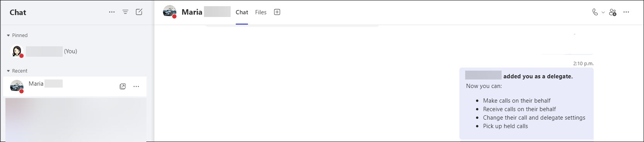
Task: Select the Chat tab
Action: (242, 12)
